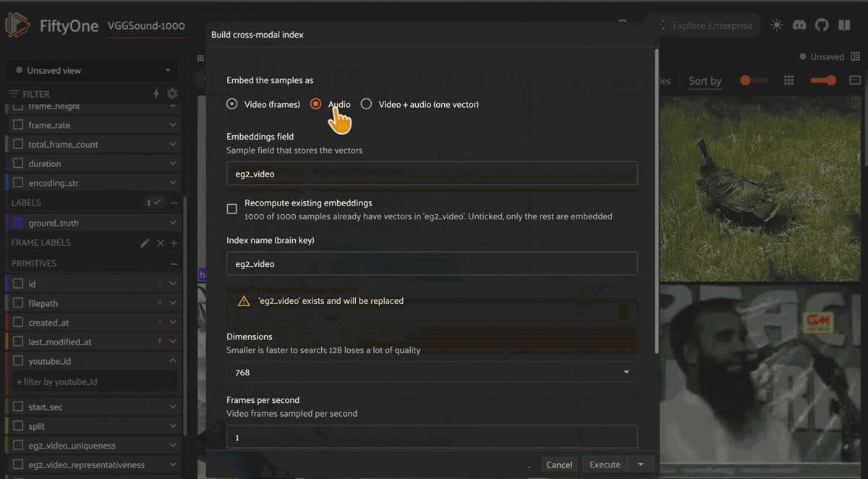Adjust the slider right of Sort by
Viewport: 868px width, 479px height.
point(754,80)
